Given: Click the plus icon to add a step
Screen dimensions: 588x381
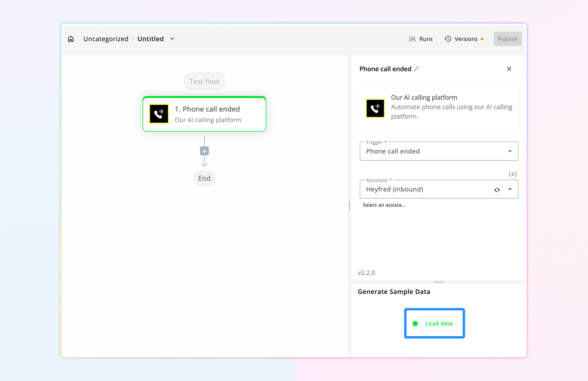Looking at the screenshot, I should 204,151.
